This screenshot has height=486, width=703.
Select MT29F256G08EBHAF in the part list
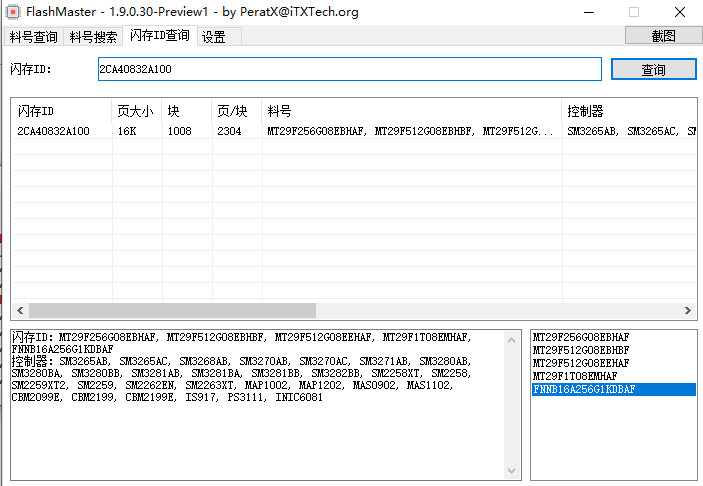pyautogui.click(x=581, y=338)
